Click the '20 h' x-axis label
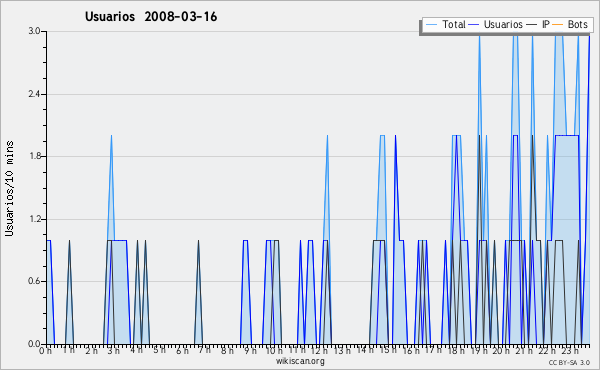This screenshot has height=370, width=600. click(x=501, y=350)
